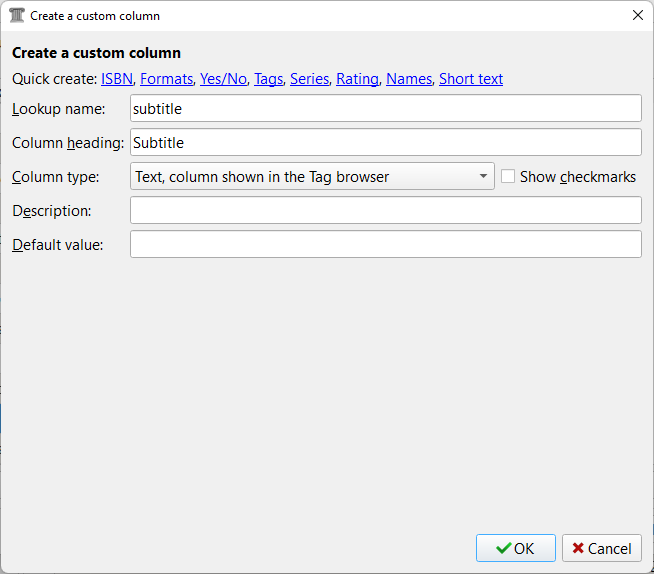Screen dimensions: 654x574
Task: Quick create an ISBN column
Action: [x=116, y=79]
